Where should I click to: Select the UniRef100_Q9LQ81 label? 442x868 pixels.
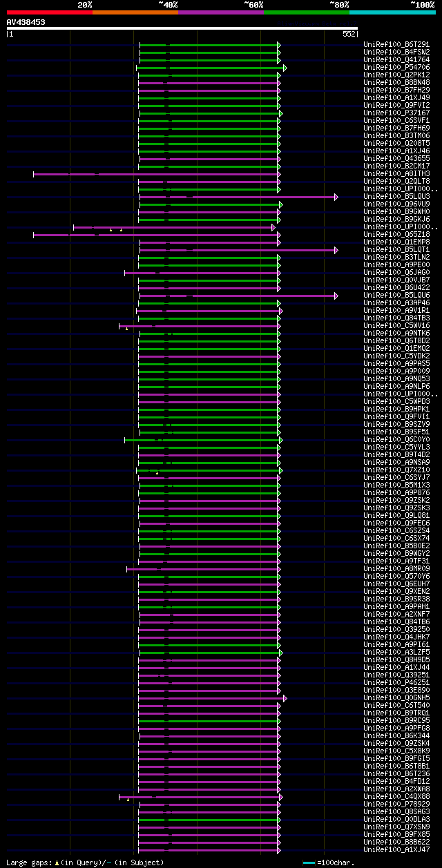point(396,516)
